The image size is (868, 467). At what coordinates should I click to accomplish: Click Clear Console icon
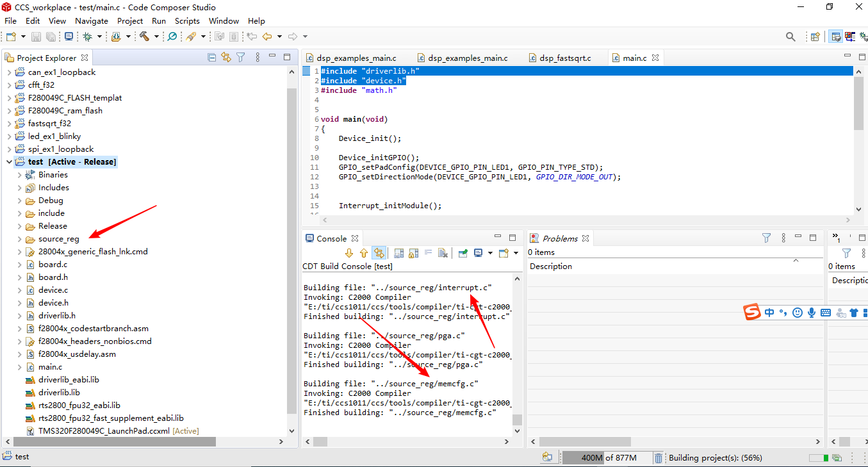click(443, 253)
